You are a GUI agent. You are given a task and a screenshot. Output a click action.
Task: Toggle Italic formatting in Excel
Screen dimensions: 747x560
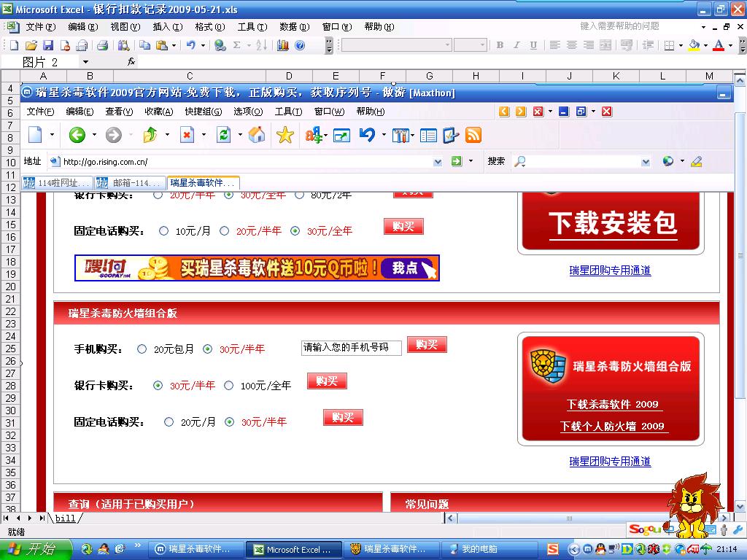tap(516, 45)
